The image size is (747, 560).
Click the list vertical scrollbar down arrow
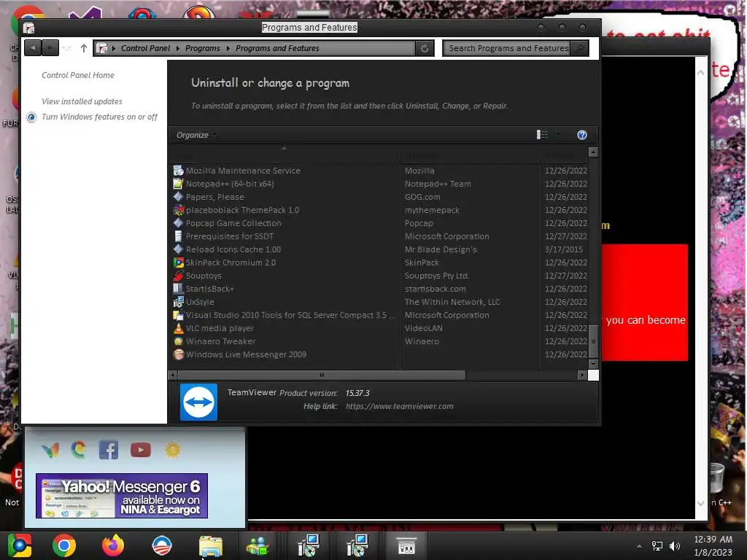(x=593, y=364)
